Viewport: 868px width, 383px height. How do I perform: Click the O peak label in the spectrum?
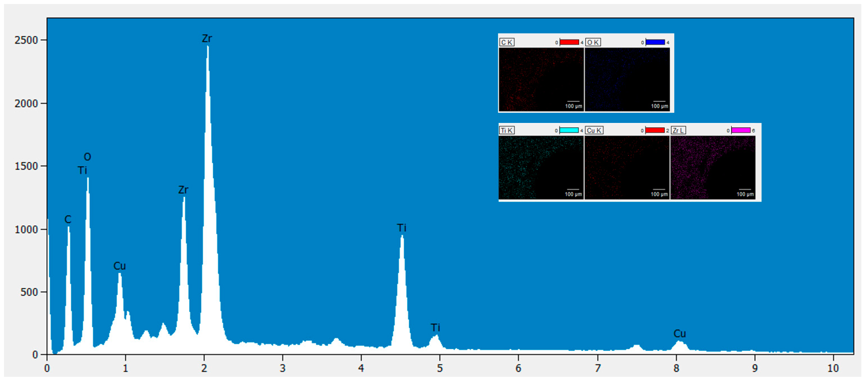click(x=87, y=157)
